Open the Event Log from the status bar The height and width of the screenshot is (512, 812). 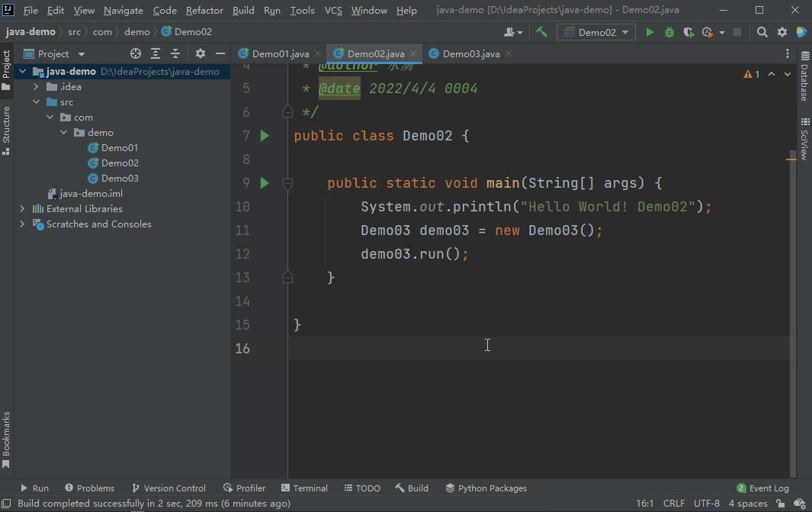[762, 488]
